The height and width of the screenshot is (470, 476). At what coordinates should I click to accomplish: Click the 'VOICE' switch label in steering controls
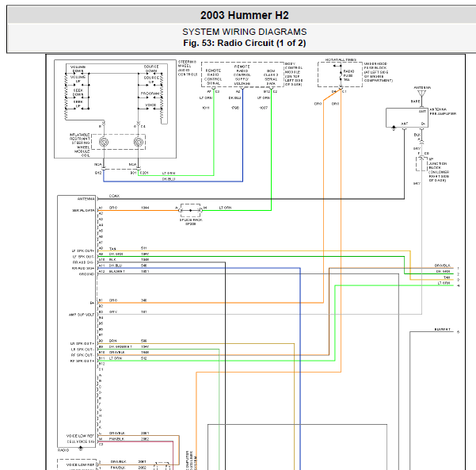pos(150,105)
